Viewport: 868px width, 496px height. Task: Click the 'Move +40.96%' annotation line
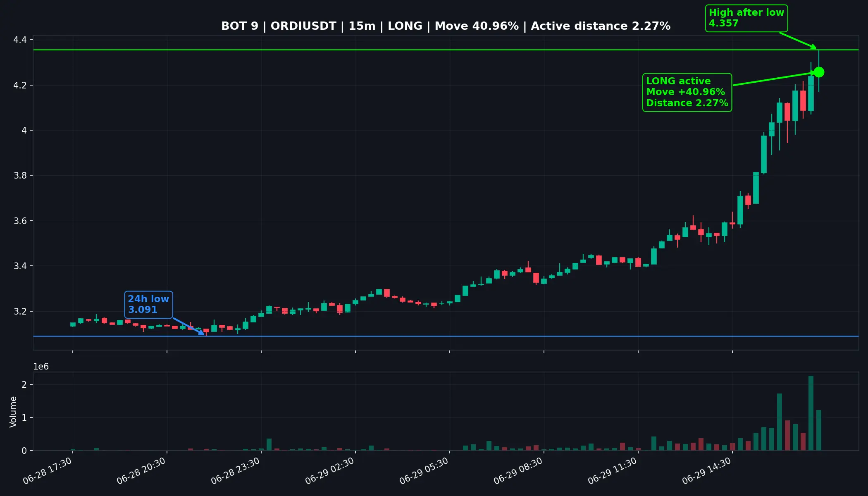click(685, 92)
